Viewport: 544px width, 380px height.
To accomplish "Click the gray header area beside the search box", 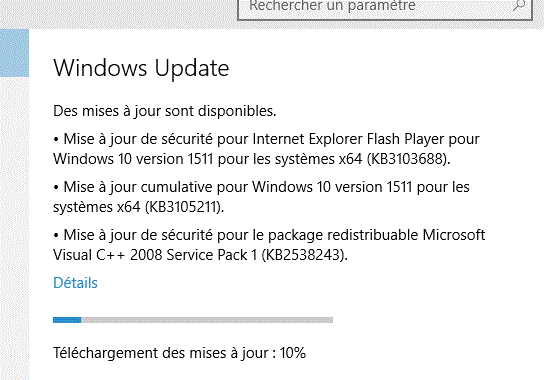I will [x=118, y=14].
